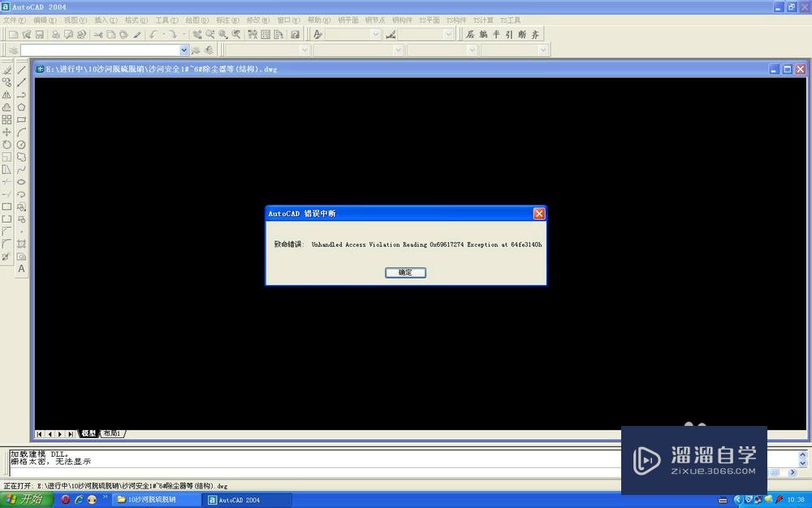This screenshot has height=508, width=812.
Task: Select the Circle draw tool
Action: [x=21, y=145]
